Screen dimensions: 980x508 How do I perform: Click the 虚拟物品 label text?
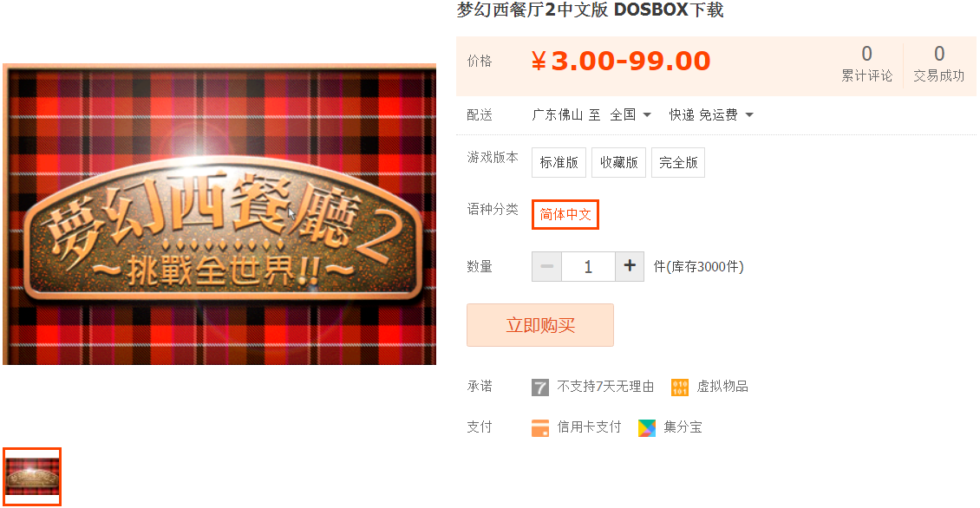point(722,387)
